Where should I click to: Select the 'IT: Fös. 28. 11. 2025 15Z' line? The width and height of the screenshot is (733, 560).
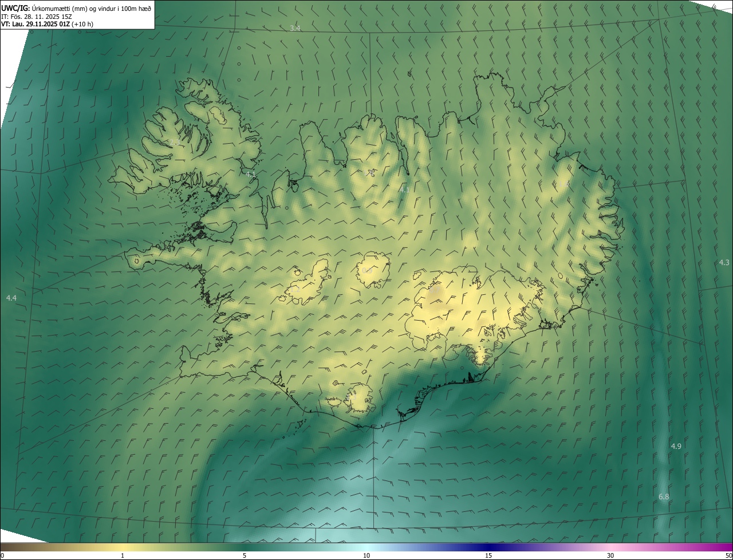click(x=37, y=16)
